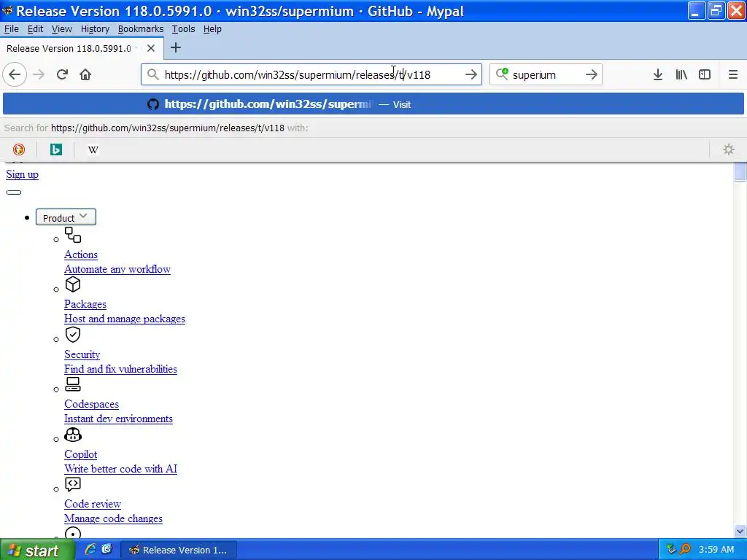The height and width of the screenshot is (560, 747).
Task: Open the Bookmarks menu
Action: (141, 29)
